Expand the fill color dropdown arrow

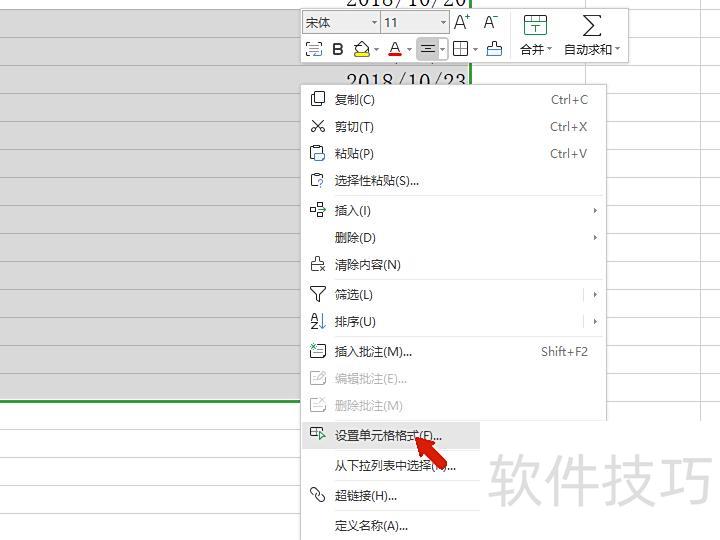coord(377,49)
